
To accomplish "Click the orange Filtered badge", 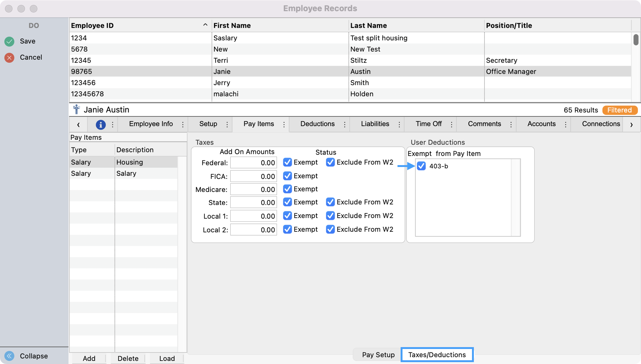I will point(619,110).
